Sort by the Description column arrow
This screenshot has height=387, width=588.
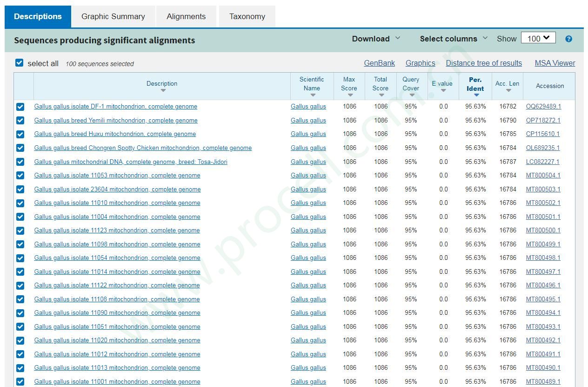(x=163, y=91)
